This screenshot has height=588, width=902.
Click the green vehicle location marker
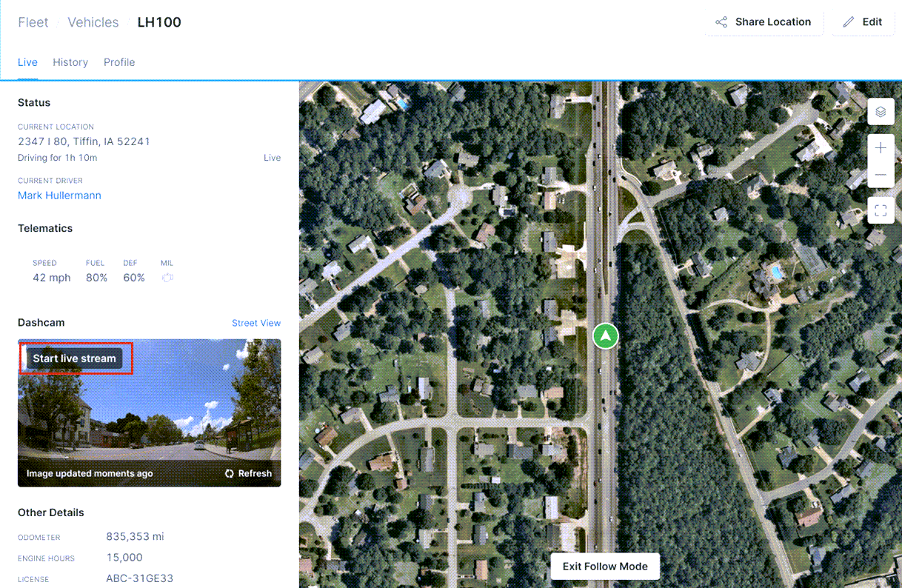click(606, 335)
